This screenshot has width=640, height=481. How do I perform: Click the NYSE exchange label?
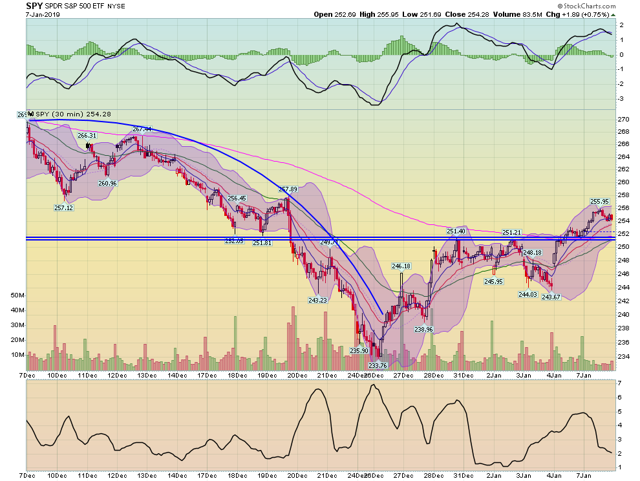116,7
